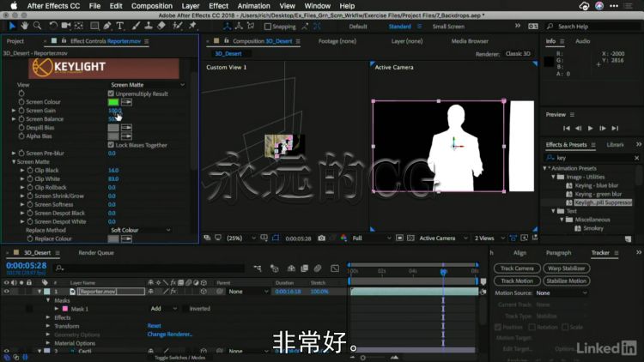Hide the Reporter.mov layer with eye icon

click(x=6, y=292)
